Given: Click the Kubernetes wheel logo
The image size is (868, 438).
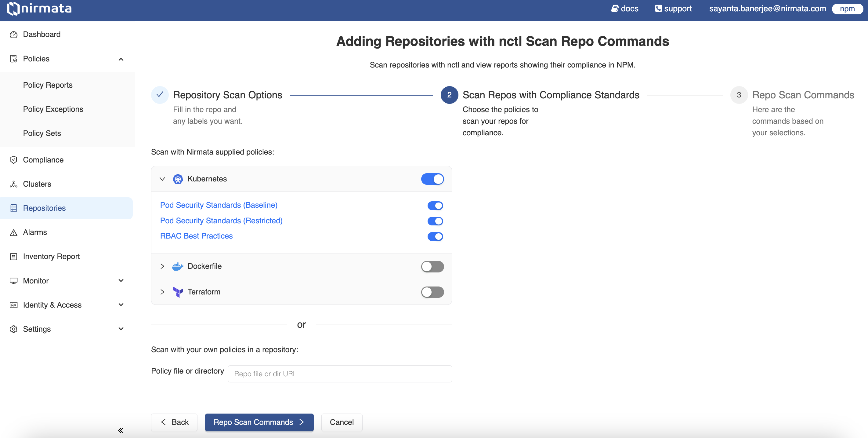Looking at the screenshot, I should [178, 179].
